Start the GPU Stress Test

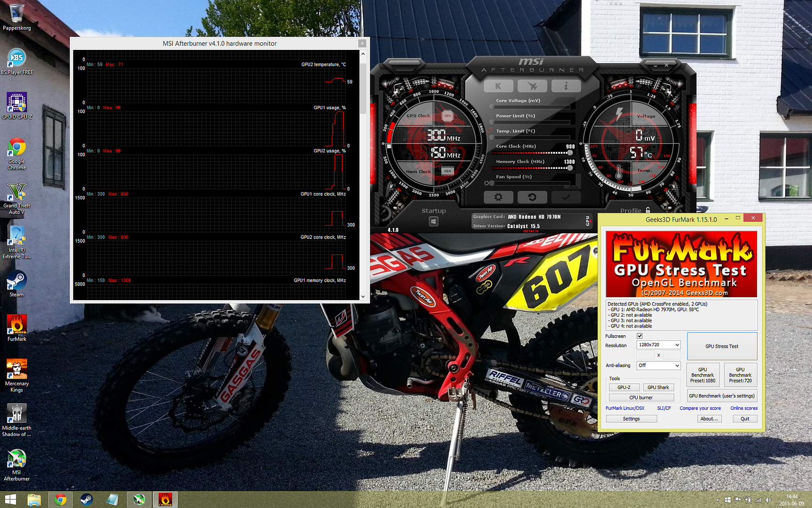722,346
